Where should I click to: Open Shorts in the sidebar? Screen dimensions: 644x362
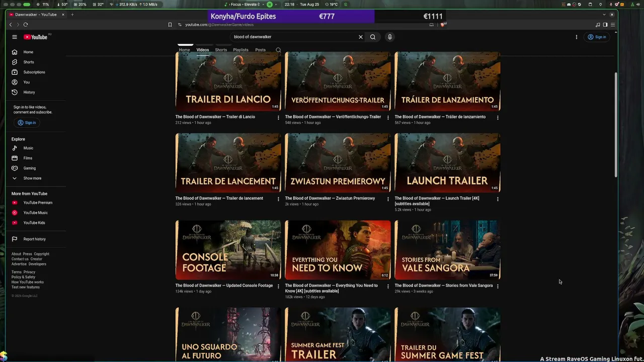pyautogui.click(x=29, y=62)
